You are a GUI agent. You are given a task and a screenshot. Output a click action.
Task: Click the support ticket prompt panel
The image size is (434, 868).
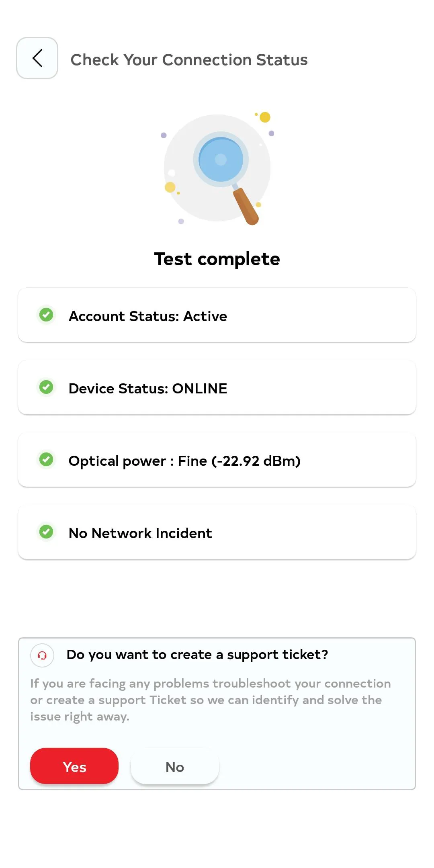pos(217,715)
